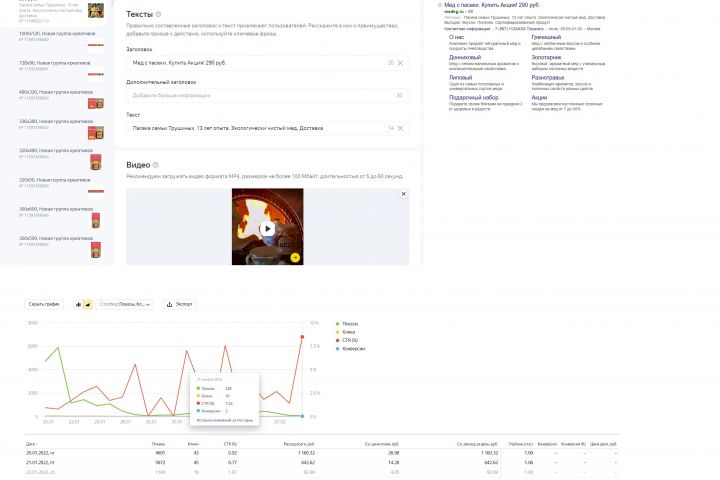Click the text ad thumbnail atop the sidebar

(x=96, y=11)
